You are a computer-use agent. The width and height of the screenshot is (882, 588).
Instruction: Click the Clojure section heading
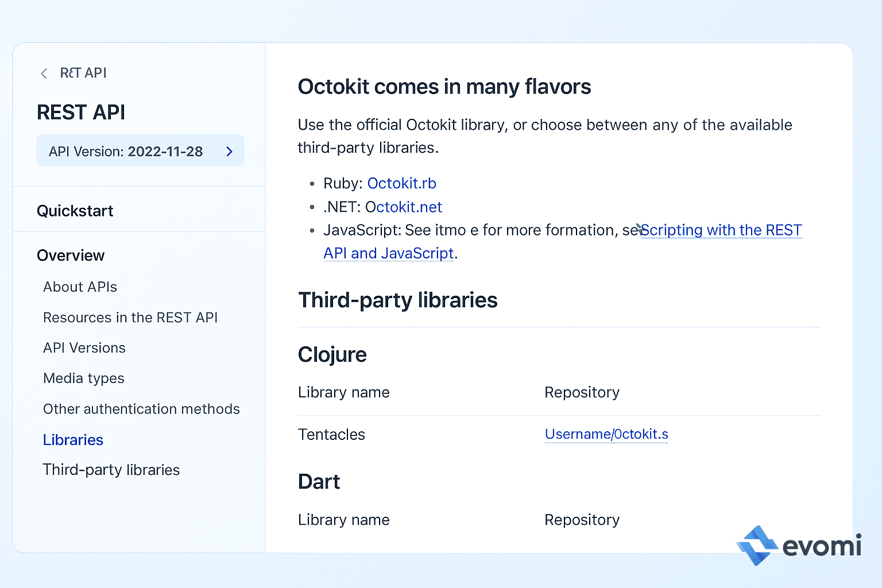[332, 355]
